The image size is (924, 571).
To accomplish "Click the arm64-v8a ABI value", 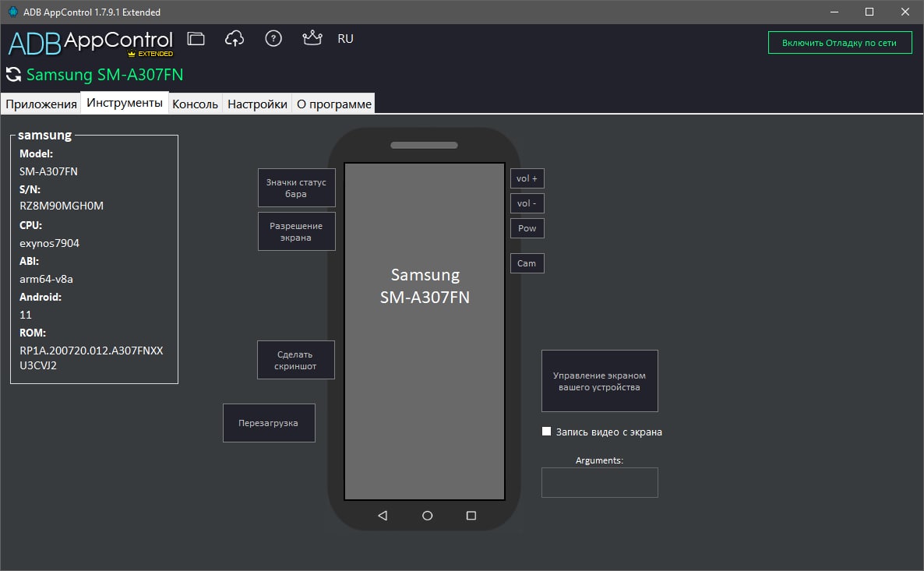I will tap(46, 279).
